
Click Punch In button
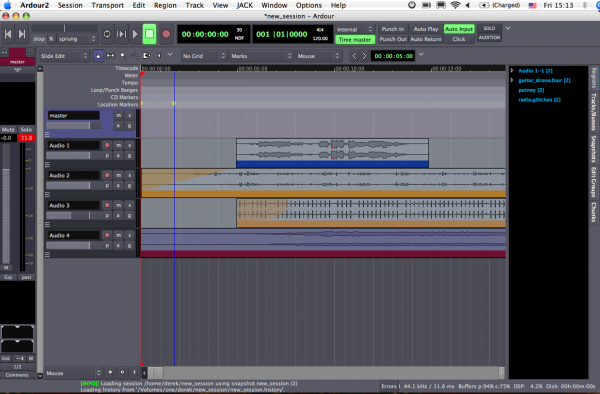click(x=393, y=29)
